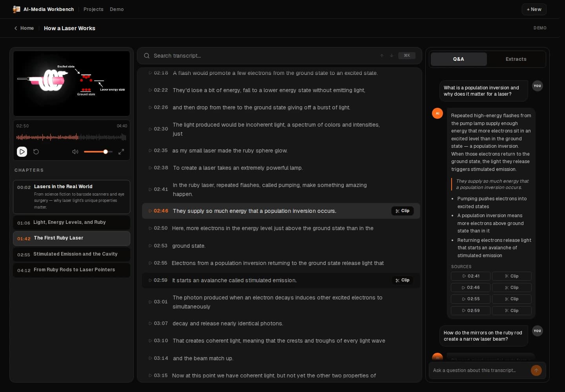Adjust the volume slider
565x392 pixels.
(98, 152)
